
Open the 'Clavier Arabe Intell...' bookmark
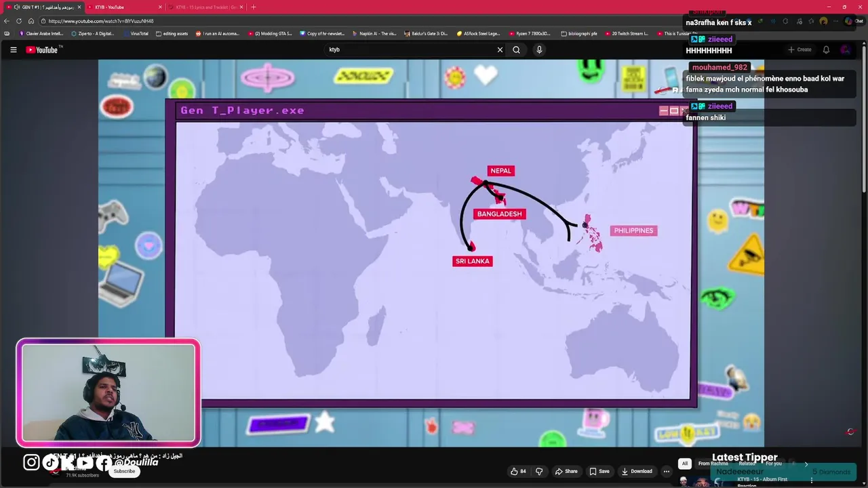(41, 33)
